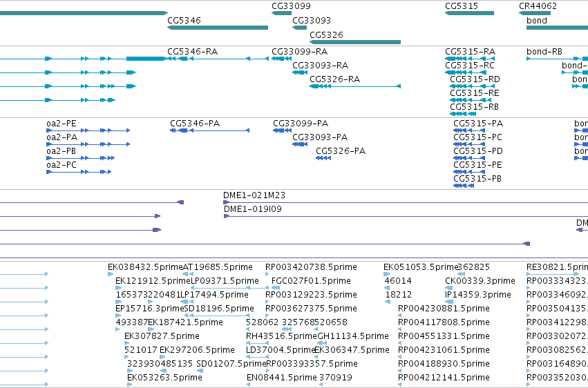Click the GH11134.5prime EST label
588x388 pixels.
pyautogui.click(x=353, y=336)
